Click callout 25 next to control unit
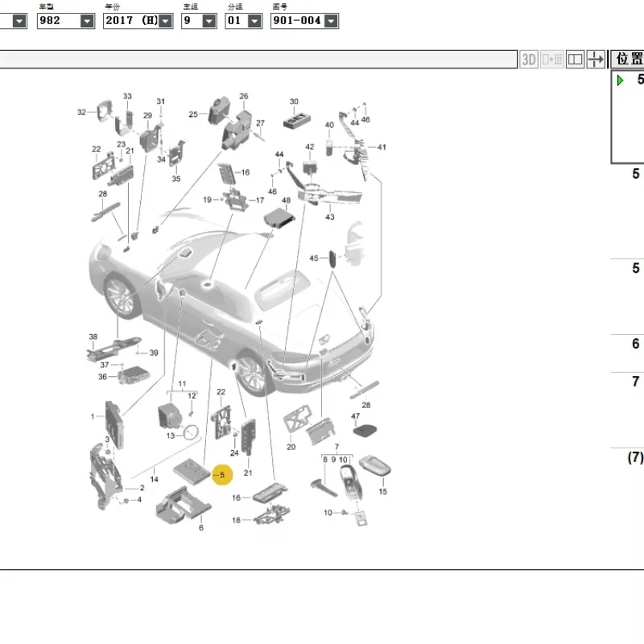 193,114
